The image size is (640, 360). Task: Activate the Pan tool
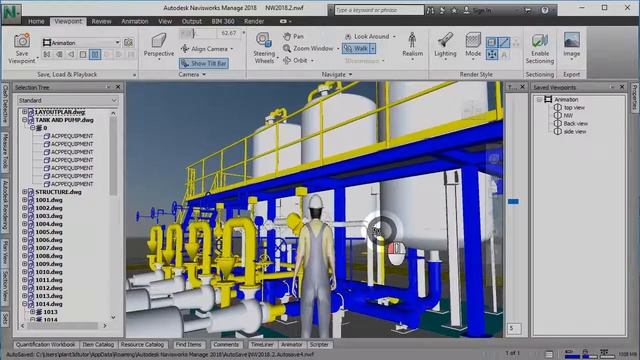click(x=293, y=36)
